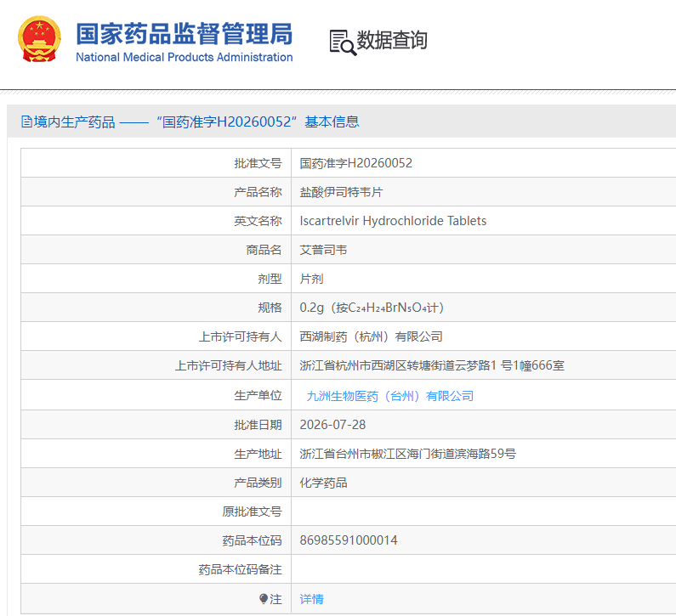676x616 pixels.
Task: Click the 产品名称 row label
Action: (258, 192)
